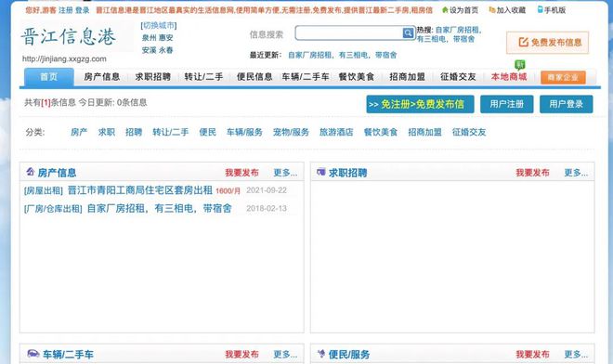Click the 切换城市 link
Screen dimensions: 613x364
pos(159,25)
